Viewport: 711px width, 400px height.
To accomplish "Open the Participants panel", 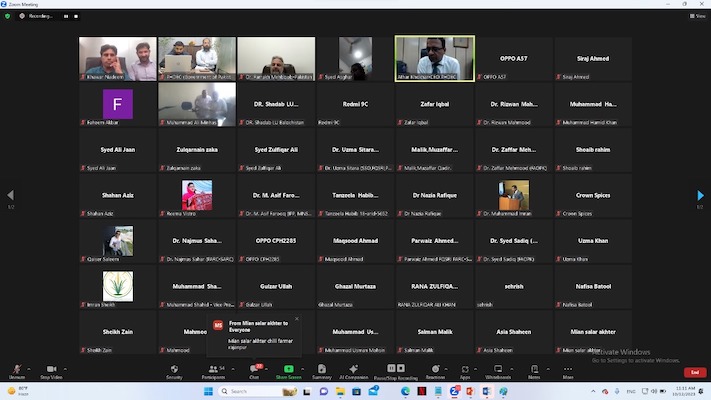I will [x=212, y=371].
